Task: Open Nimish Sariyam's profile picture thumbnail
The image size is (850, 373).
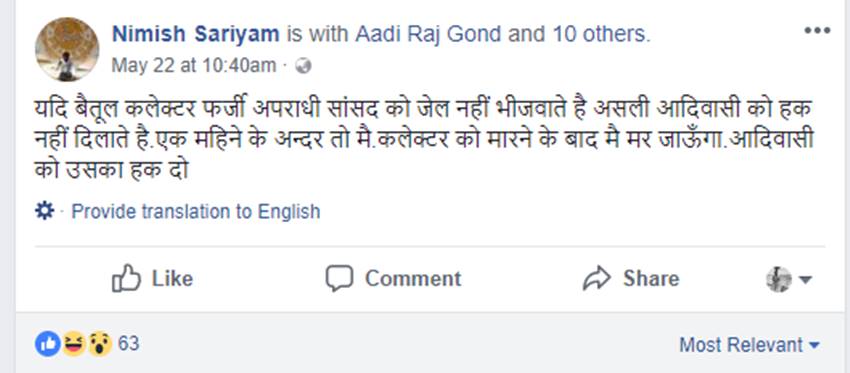Action: point(67,49)
